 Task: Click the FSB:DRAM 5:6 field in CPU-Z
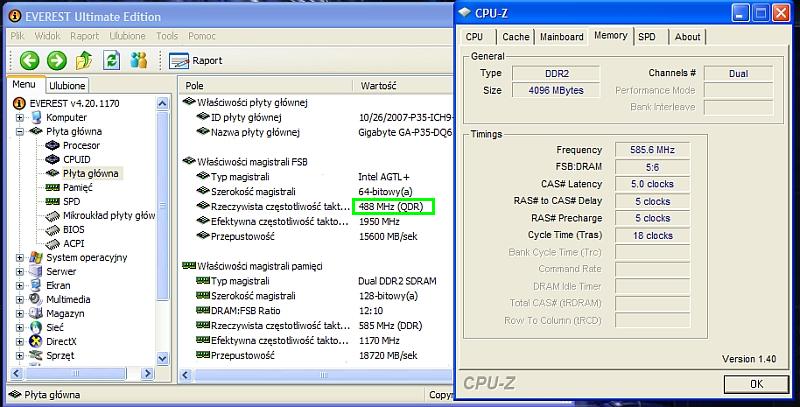tap(653, 167)
